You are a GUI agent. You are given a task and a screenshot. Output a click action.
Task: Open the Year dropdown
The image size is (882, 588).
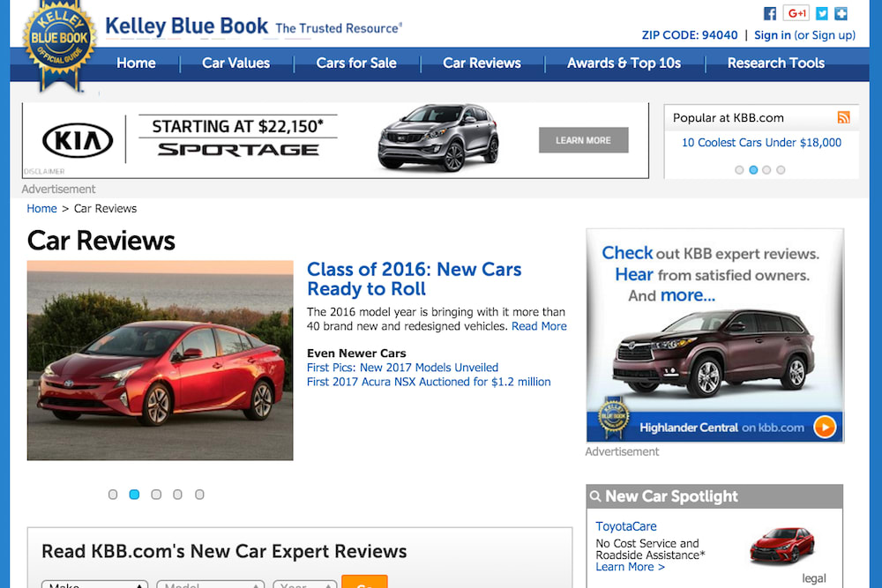point(305,584)
